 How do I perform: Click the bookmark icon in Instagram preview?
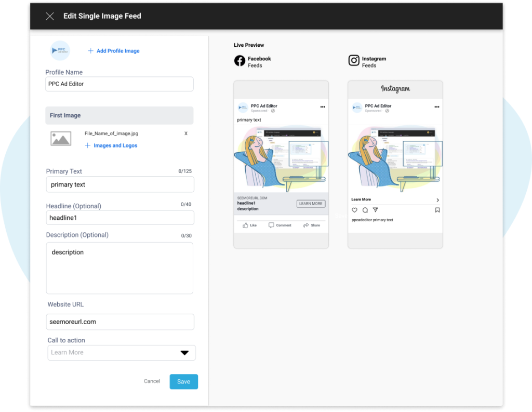click(437, 210)
